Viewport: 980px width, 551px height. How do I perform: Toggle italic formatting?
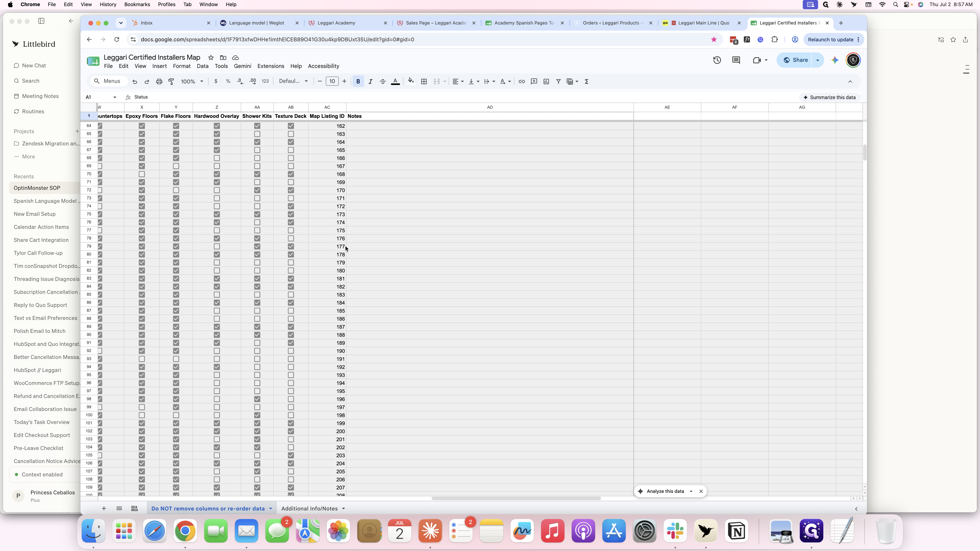370,81
